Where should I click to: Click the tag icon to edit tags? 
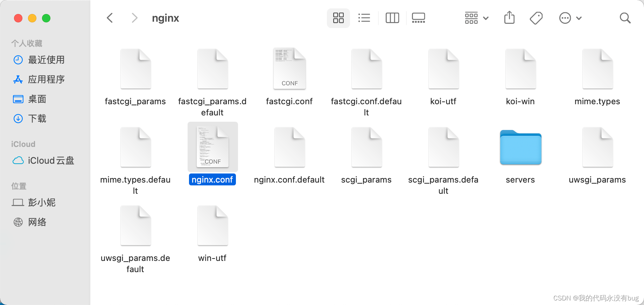(536, 18)
